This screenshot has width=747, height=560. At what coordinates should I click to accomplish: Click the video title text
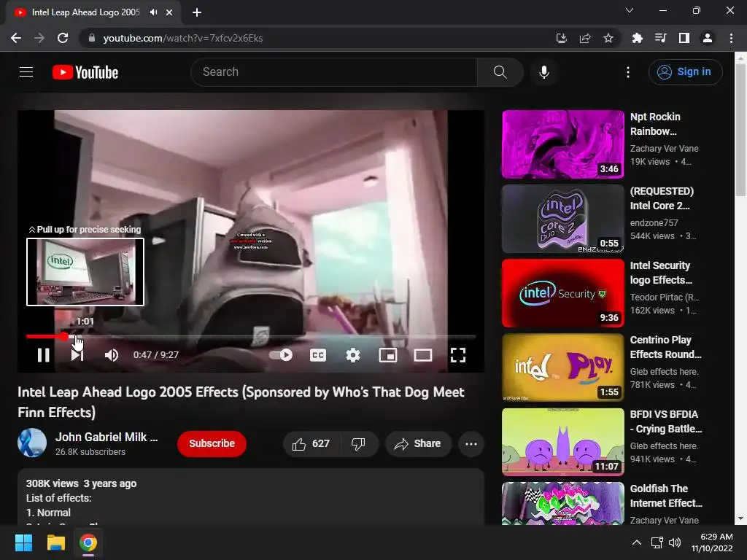click(x=241, y=402)
